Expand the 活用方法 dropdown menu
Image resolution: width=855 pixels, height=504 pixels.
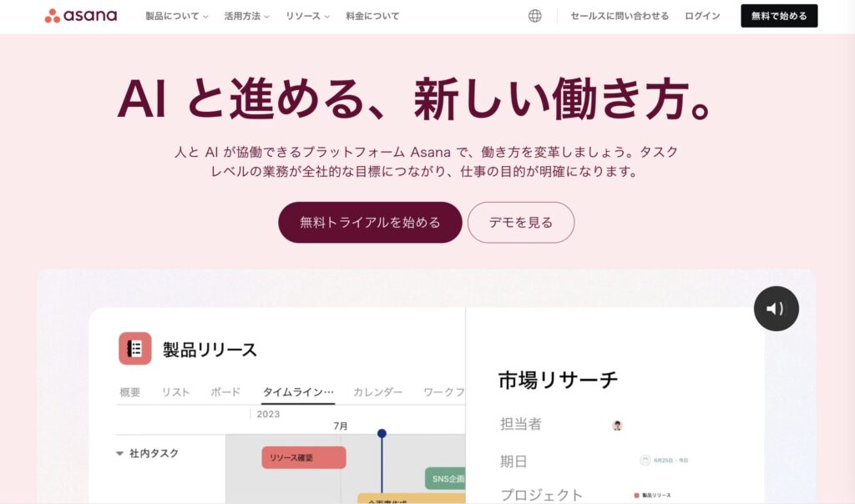246,17
